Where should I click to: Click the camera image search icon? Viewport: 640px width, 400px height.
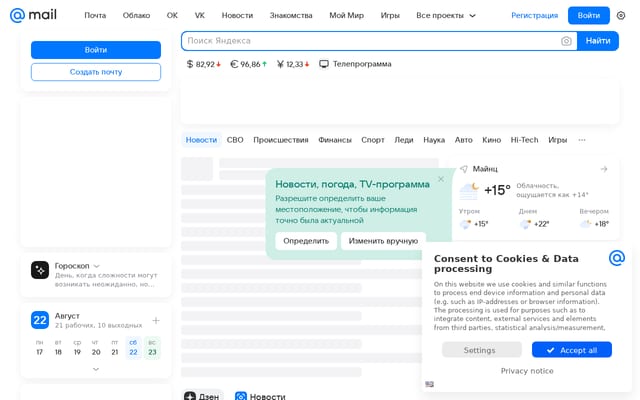566,41
